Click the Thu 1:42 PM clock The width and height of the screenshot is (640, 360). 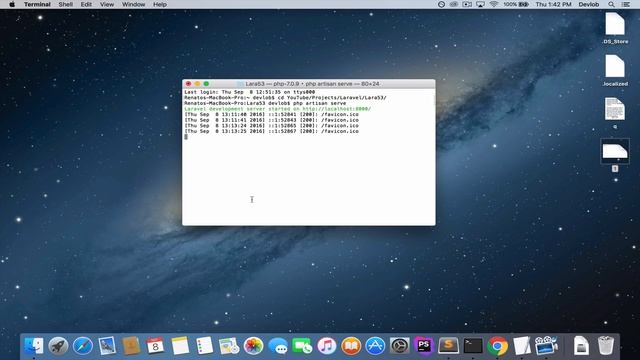pyautogui.click(x=553, y=4)
